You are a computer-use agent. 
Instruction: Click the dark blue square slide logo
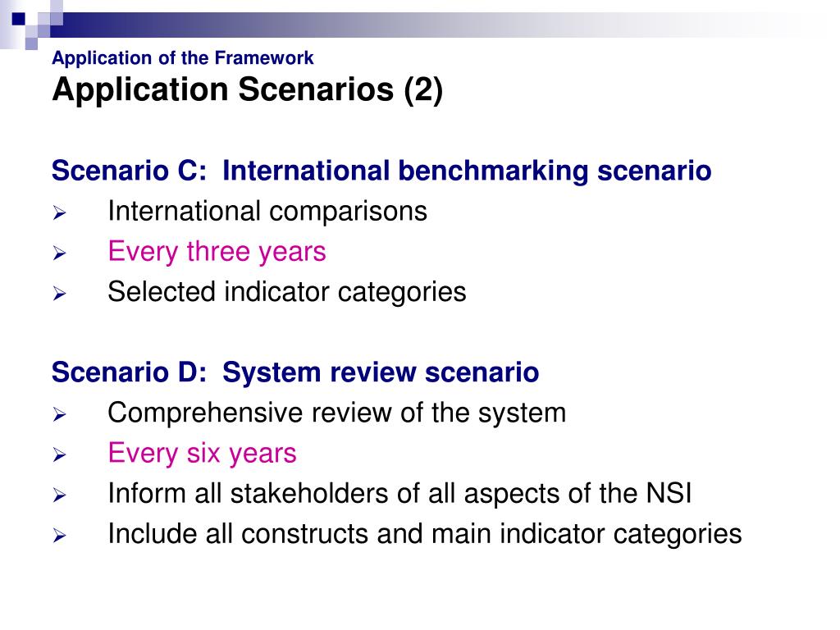point(19,20)
